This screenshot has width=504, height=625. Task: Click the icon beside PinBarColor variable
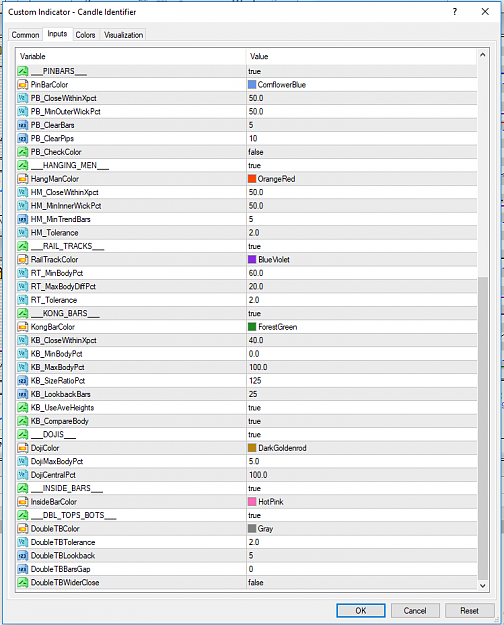click(23, 85)
